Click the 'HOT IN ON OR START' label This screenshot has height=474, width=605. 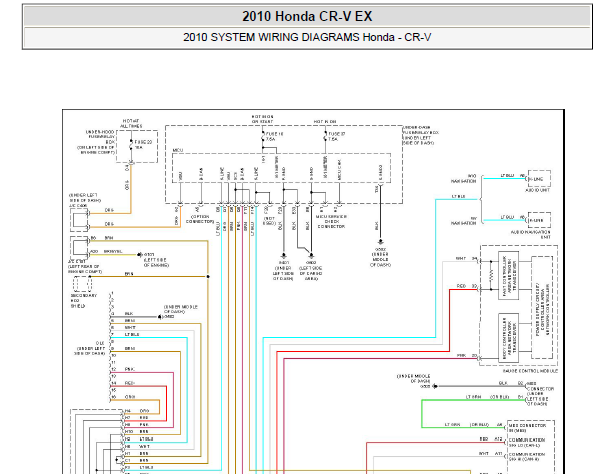coord(262,119)
